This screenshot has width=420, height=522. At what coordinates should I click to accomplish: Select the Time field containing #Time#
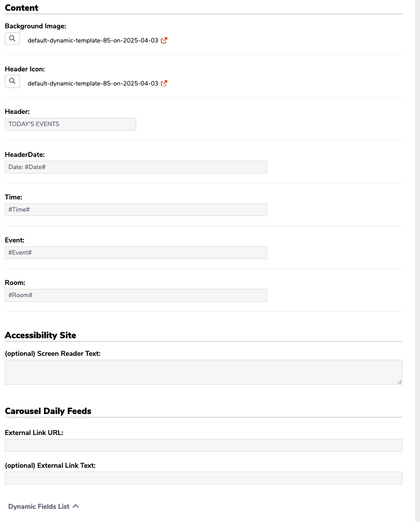click(x=136, y=210)
